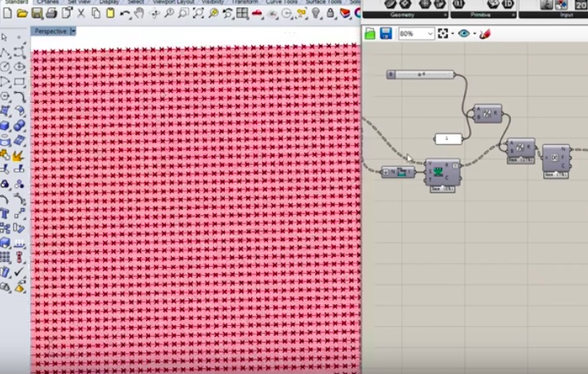Screen dimensions: 588x374
Task: Select the Fillet Curves tool
Action: point(20,96)
